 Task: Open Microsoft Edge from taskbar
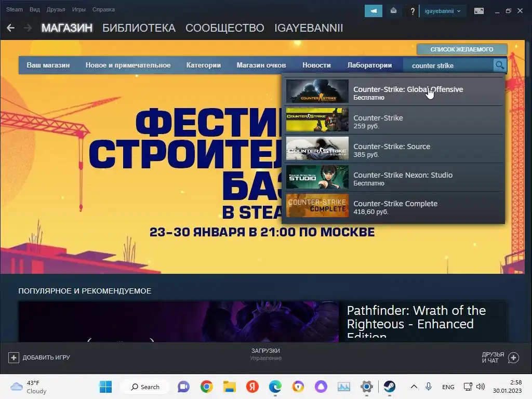click(275, 387)
